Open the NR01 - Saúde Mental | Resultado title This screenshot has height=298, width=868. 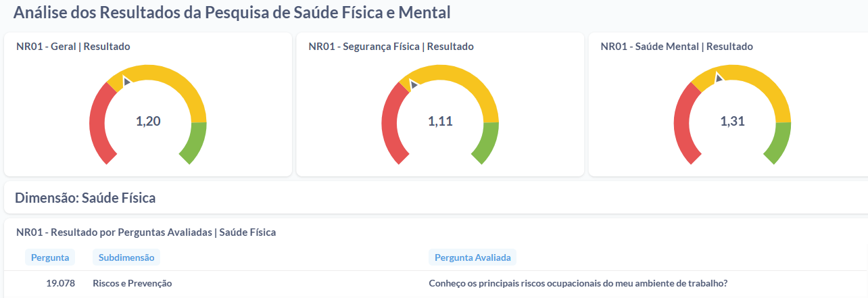point(676,47)
